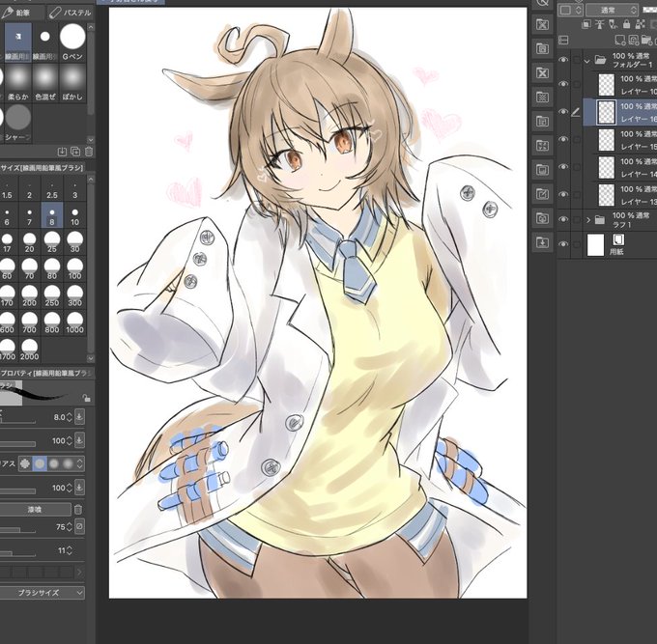Click the slider next to the 11 value
This screenshot has width=657, height=644.
17,554
